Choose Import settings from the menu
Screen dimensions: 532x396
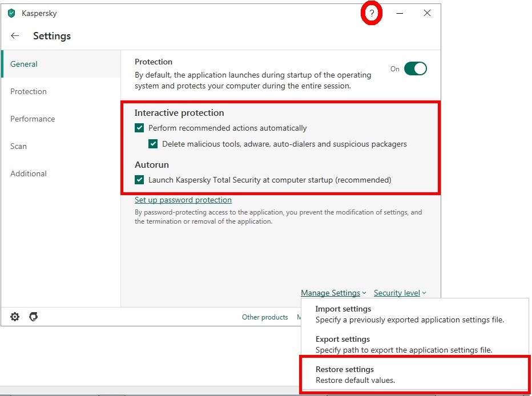[x=414, y=314]
